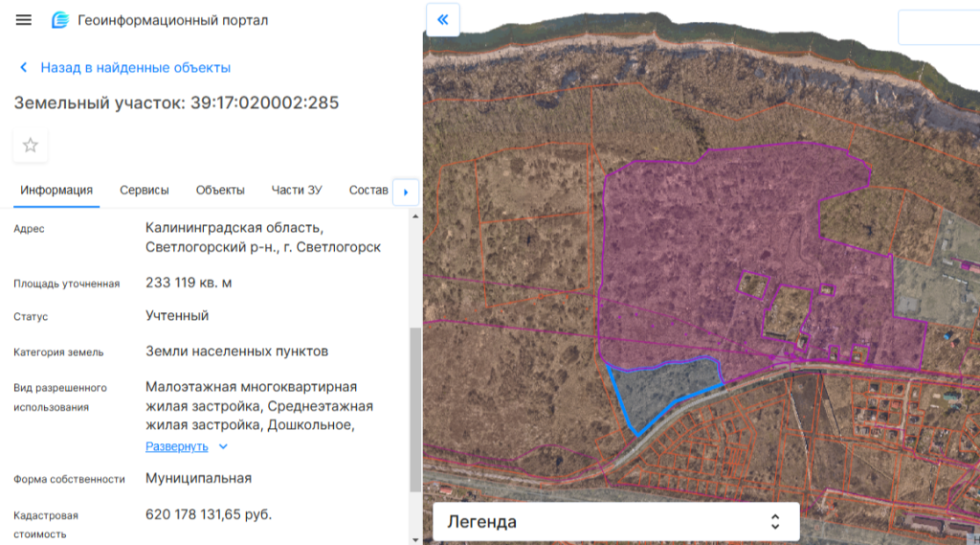Click the scrollbar down arrow in info panel

coord(414,538)
